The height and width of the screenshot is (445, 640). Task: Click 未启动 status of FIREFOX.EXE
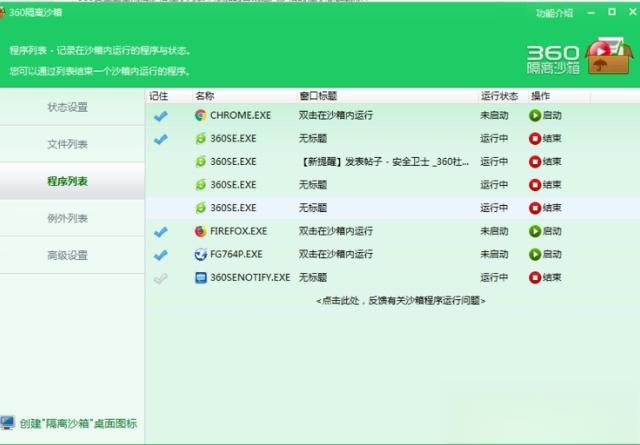[x=494, y=231]
